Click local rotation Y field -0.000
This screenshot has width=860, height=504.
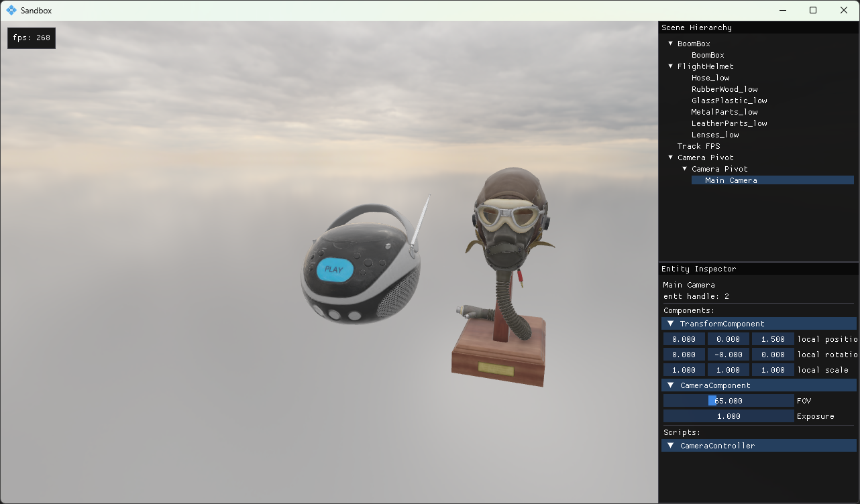click(729, 355)
